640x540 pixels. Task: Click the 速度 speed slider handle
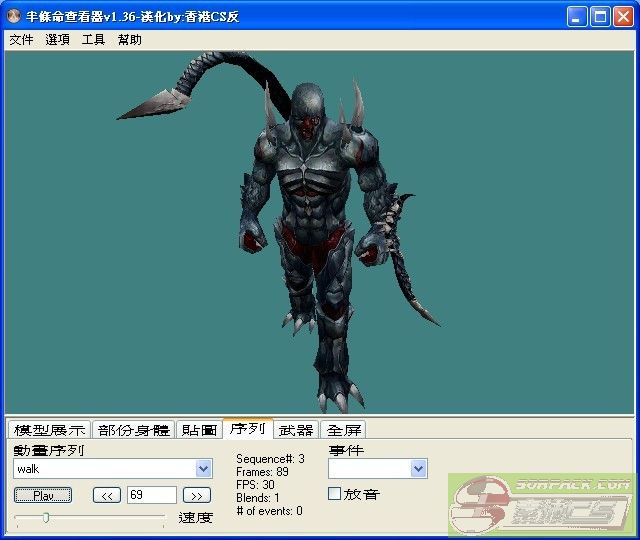coord(45,517)
